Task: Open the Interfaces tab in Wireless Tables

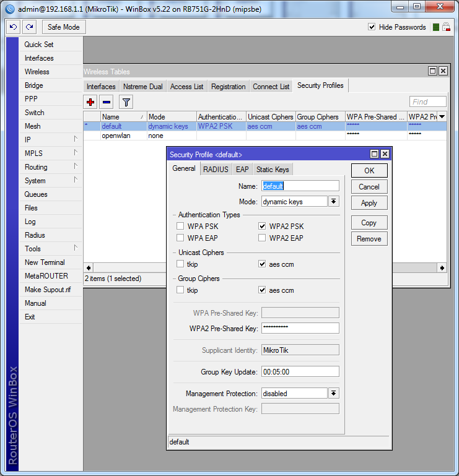Action: [x=101, y=87]
